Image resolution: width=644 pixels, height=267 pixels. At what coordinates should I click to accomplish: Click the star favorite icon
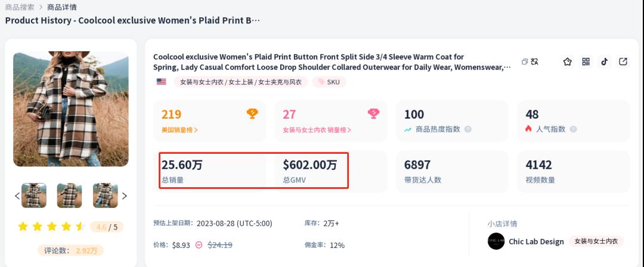568,62
